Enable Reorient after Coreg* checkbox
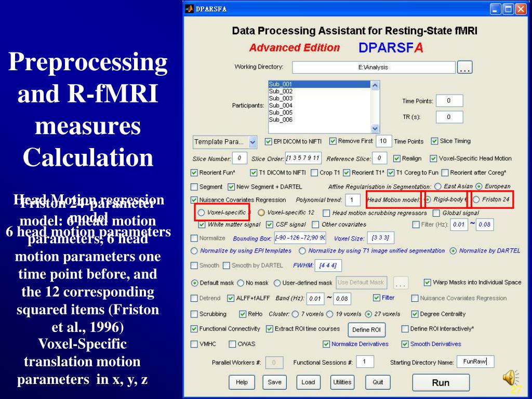The height and width of the screenshot is (399, 532). (x=445, y=172)
